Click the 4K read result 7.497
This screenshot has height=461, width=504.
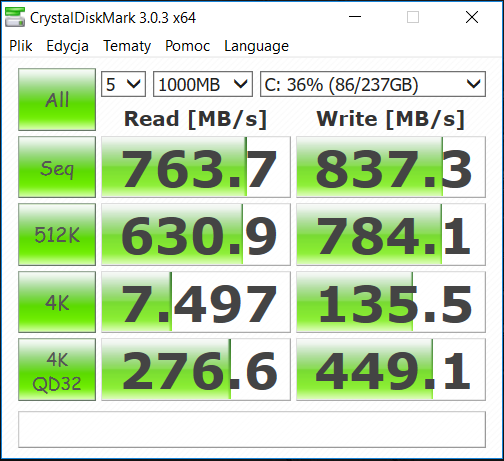pos(196,302)
